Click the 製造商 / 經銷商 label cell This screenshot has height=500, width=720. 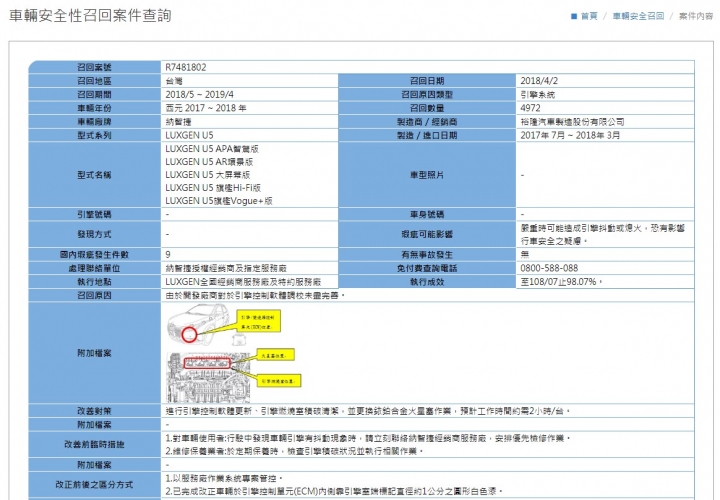click(427, 122)
